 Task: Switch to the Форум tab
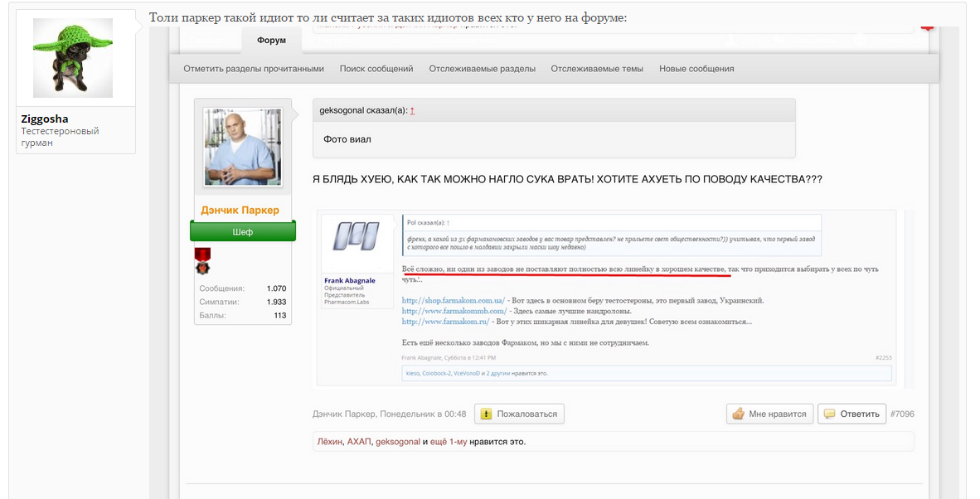pos(271,41)
